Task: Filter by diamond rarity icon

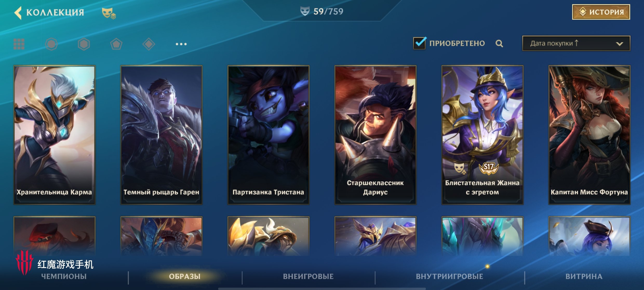Action: [149, 44]
